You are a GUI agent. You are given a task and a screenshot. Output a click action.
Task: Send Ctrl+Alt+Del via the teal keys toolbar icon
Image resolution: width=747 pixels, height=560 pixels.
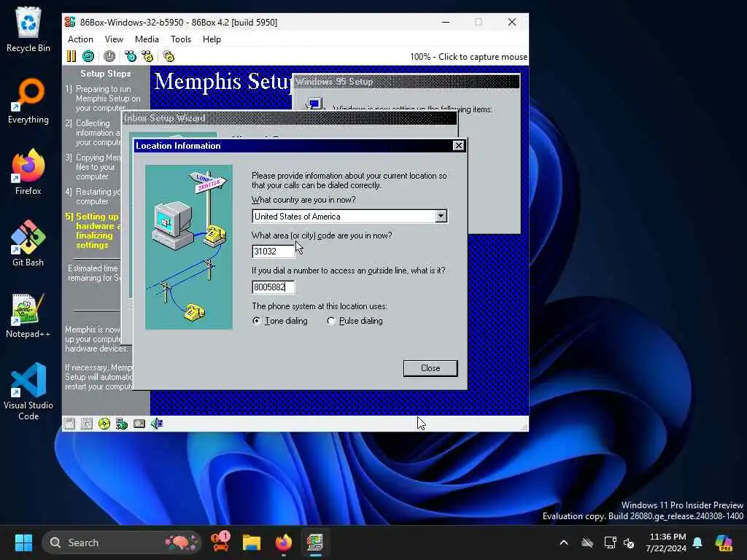coord(131,56)
